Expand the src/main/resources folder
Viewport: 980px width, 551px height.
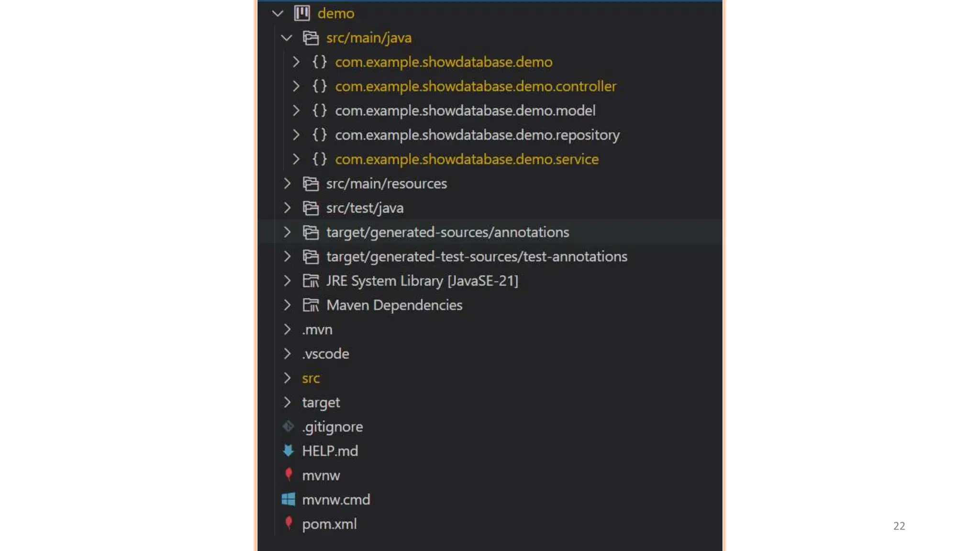coord(287,184)
